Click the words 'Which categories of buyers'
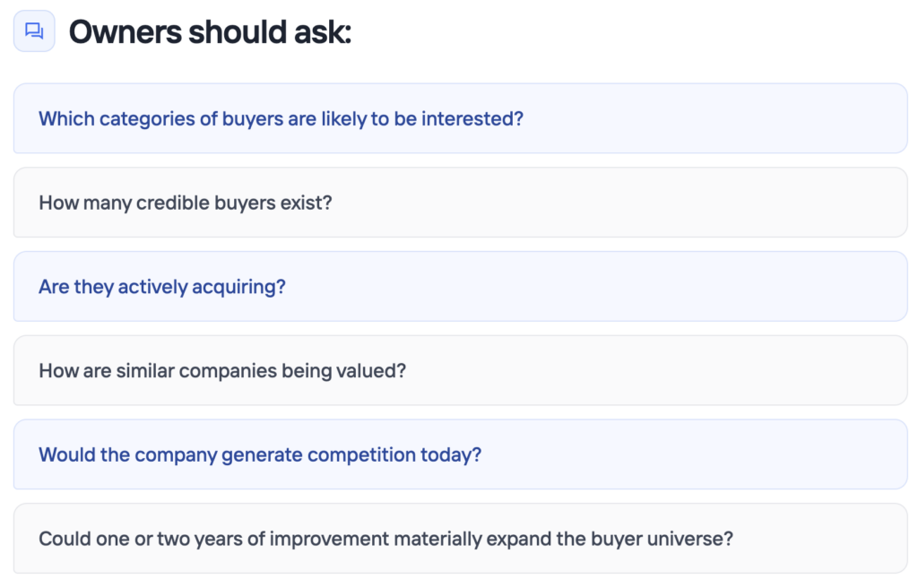The height and width of the screenshot is (588, 918). 161,119
